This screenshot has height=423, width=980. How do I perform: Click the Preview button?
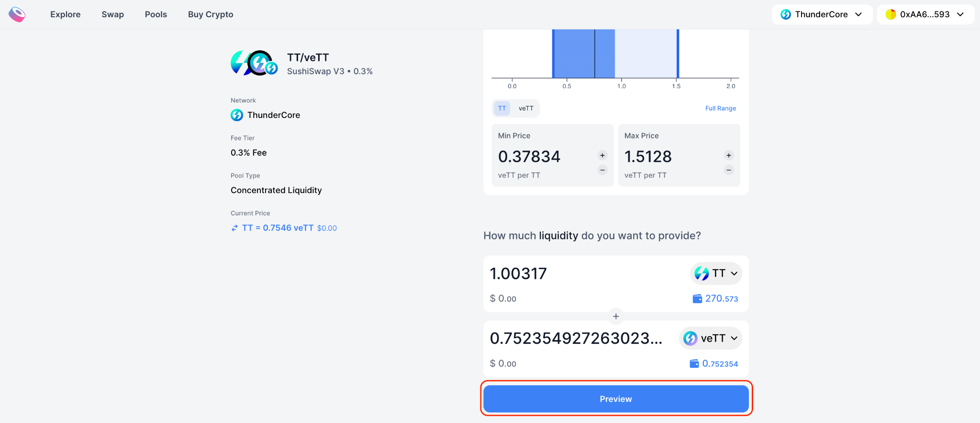coord(616,399)
